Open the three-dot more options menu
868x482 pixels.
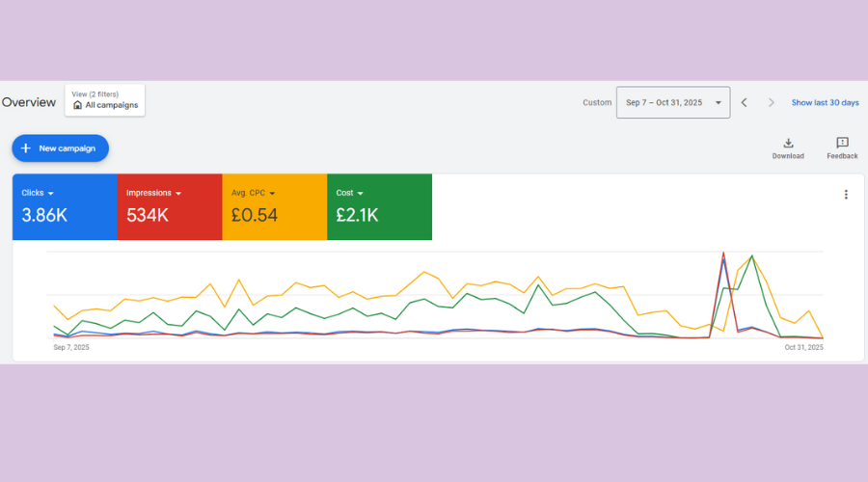[846, 195]
